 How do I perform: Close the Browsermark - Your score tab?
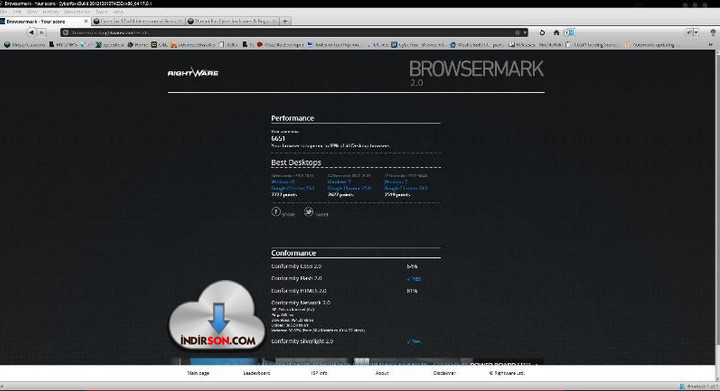[85, 21]
